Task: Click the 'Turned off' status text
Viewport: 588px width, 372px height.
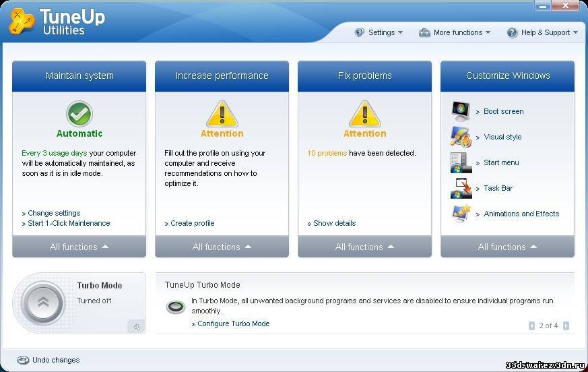Action: coord(94,301)
